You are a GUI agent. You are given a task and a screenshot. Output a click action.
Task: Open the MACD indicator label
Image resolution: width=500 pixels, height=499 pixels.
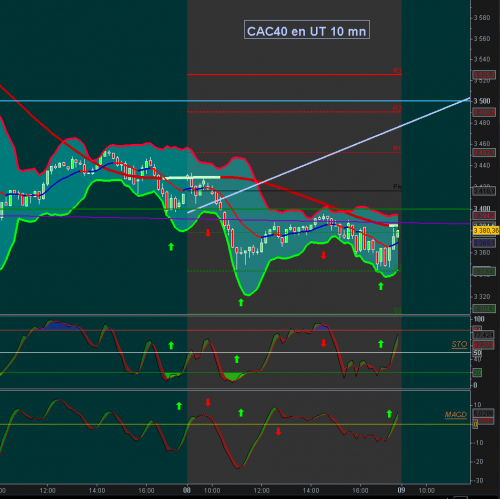click(x=456, y=414)
